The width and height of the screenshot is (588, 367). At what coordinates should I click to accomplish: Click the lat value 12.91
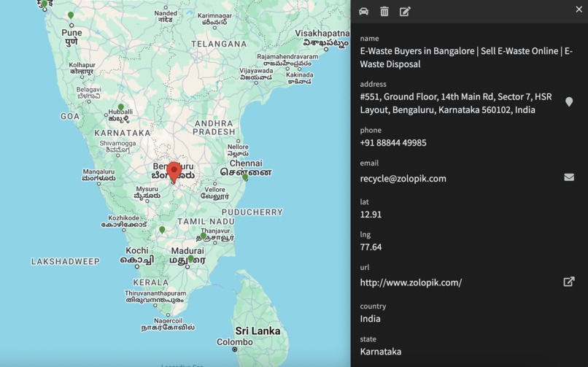[371, 215]
